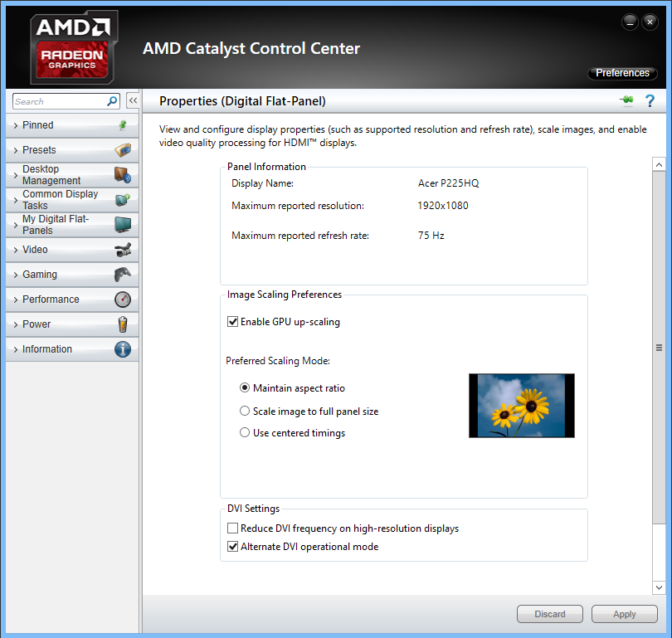Click the vertical scrollbar thumb

tap(659, 347)
